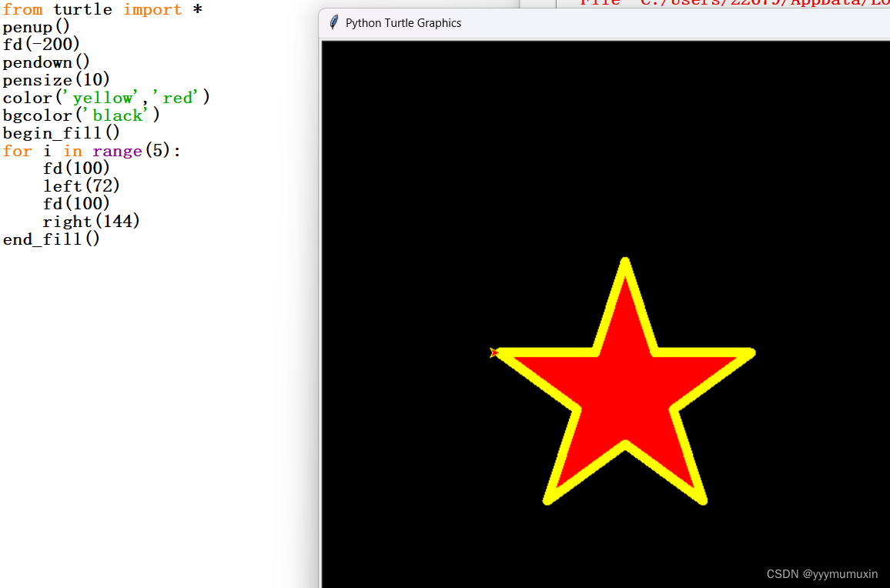Select the fd(-200) movement command
The height and width of the screenshot is (588, 890).
[41, 44]
